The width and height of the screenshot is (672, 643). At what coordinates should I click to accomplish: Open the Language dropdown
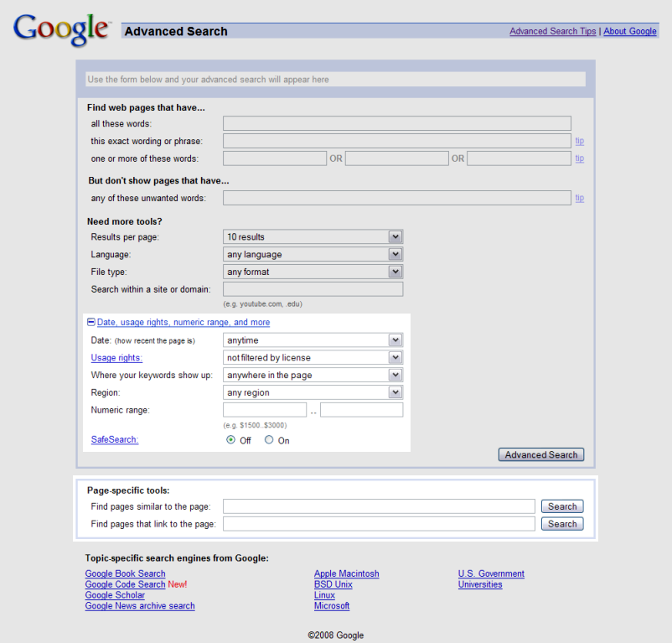click(313, 254)
